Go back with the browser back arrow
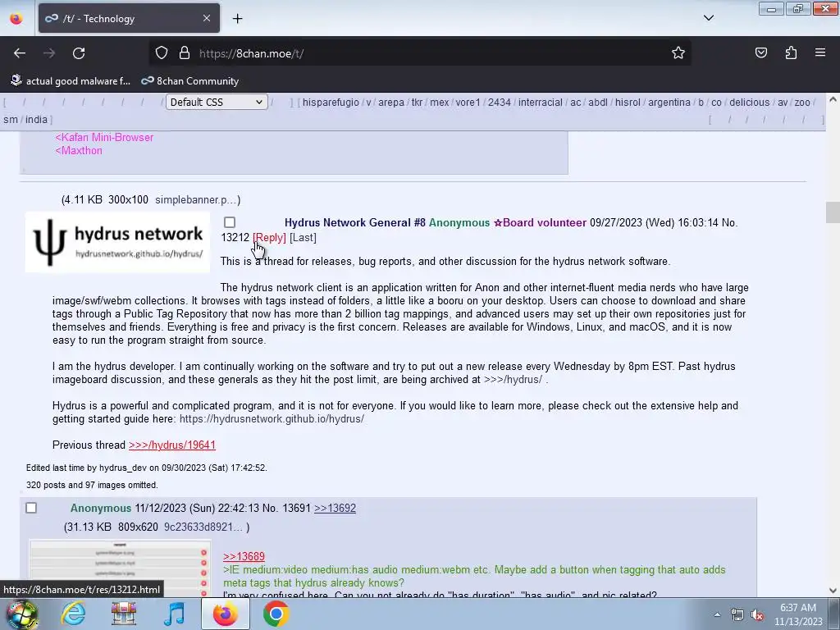This screenshot has width=840, height=630. click(20, 53)
